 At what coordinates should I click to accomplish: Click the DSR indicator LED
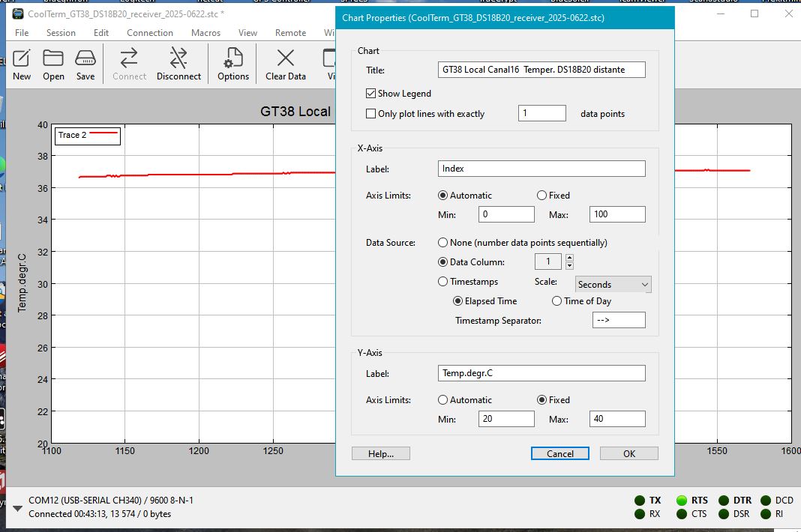click(723, 514)
